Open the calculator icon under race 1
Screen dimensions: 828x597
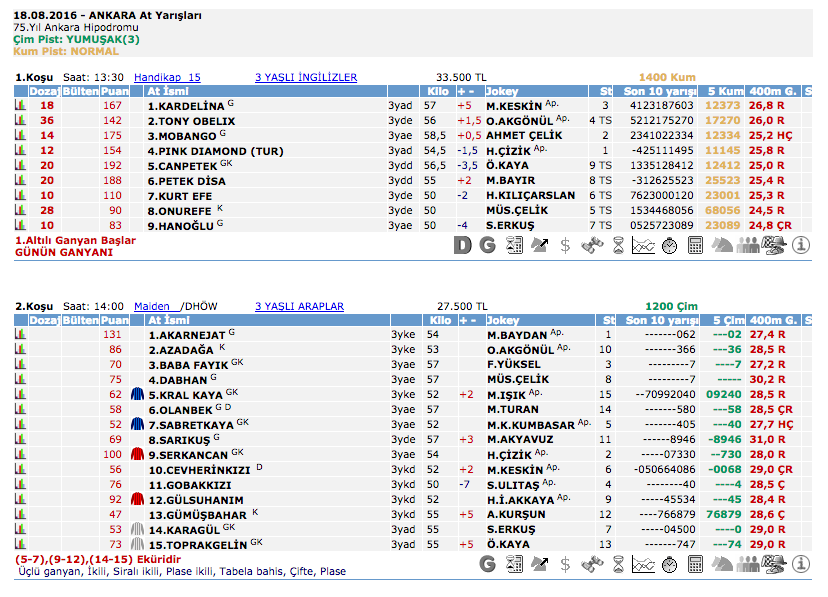pos(695,245)
